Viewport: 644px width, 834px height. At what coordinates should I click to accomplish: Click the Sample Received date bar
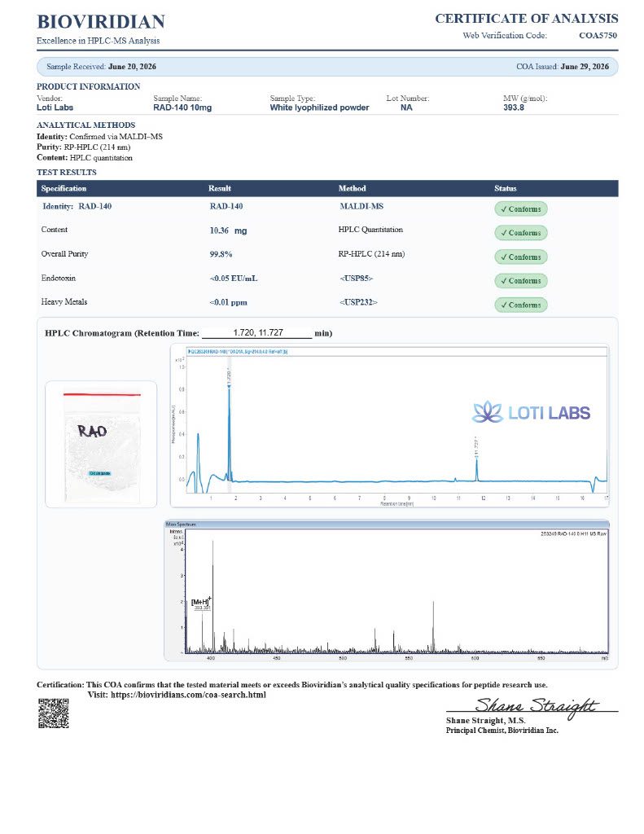pyautogui.click(x=327, y=67)
